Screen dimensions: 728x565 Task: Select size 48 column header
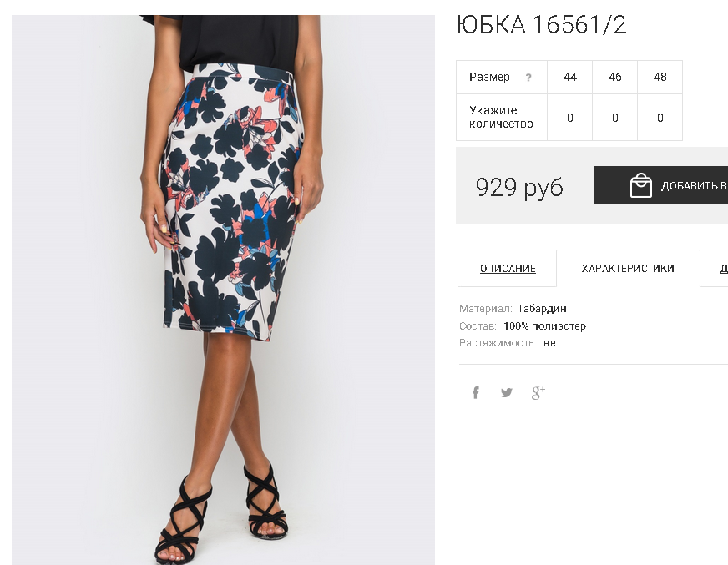pyautogui.click(x=660, y=77)
